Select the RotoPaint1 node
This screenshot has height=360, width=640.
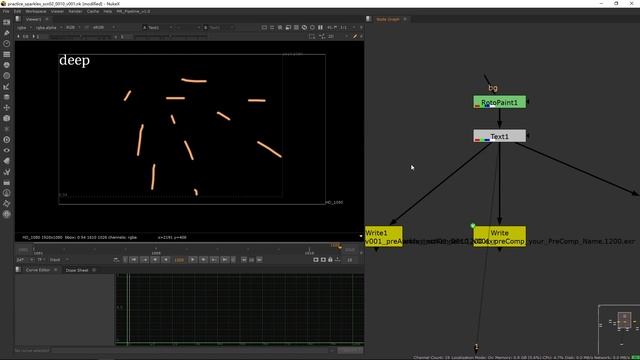500,102
